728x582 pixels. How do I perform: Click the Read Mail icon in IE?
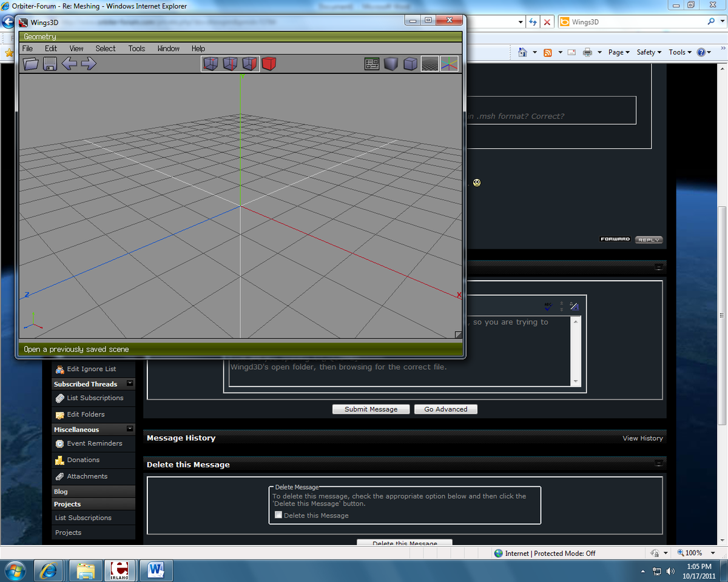point(571,52)
